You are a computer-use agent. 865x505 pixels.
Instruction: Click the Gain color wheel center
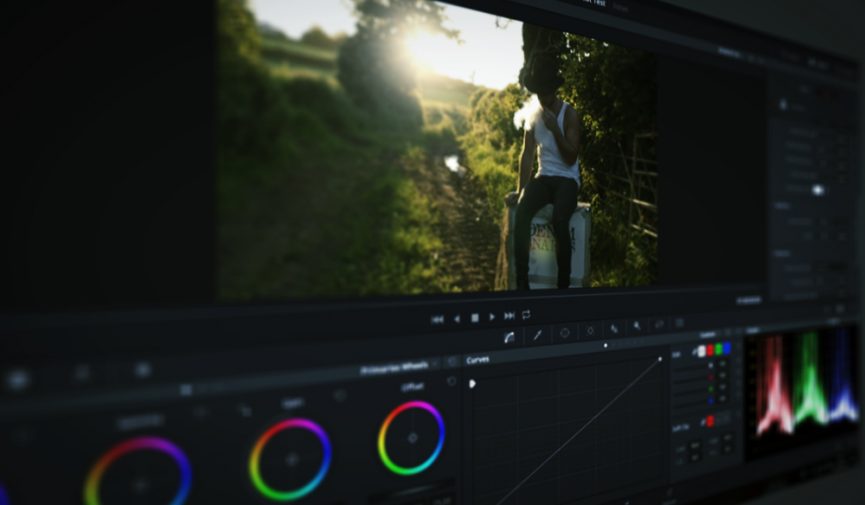tap(291, 459)
